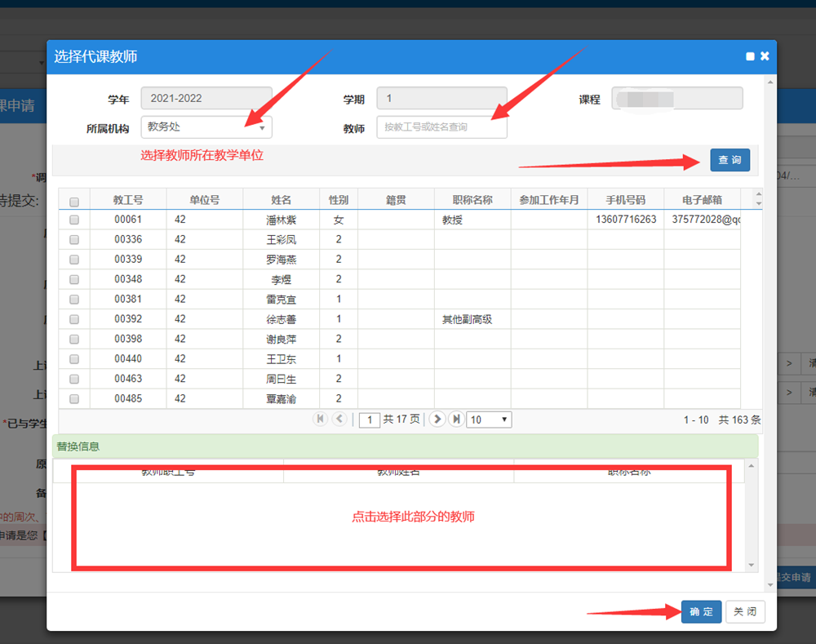Viewport: 816px width, 644px height.
Task: Focus the 教师 name search field
Action: click(441, 127)
